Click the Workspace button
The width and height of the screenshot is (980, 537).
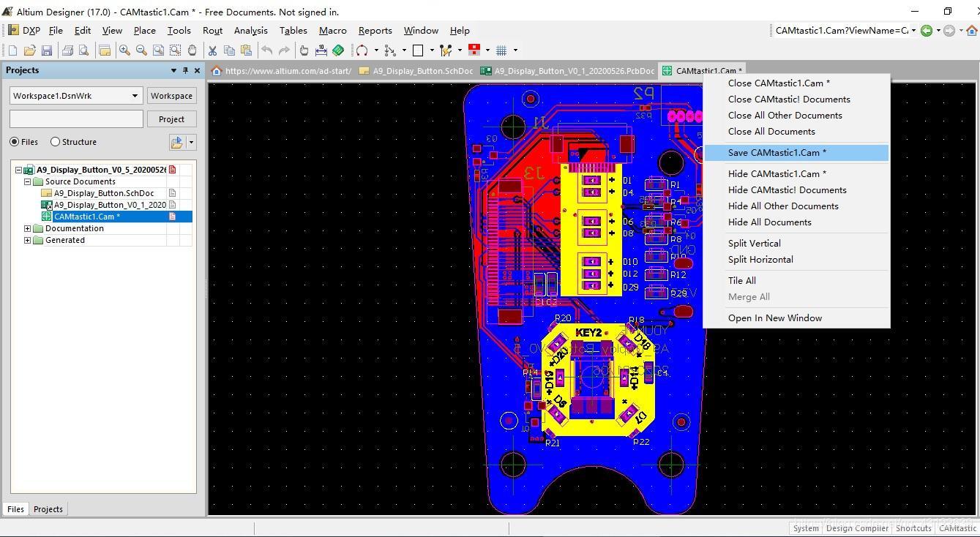pos(171,96)
